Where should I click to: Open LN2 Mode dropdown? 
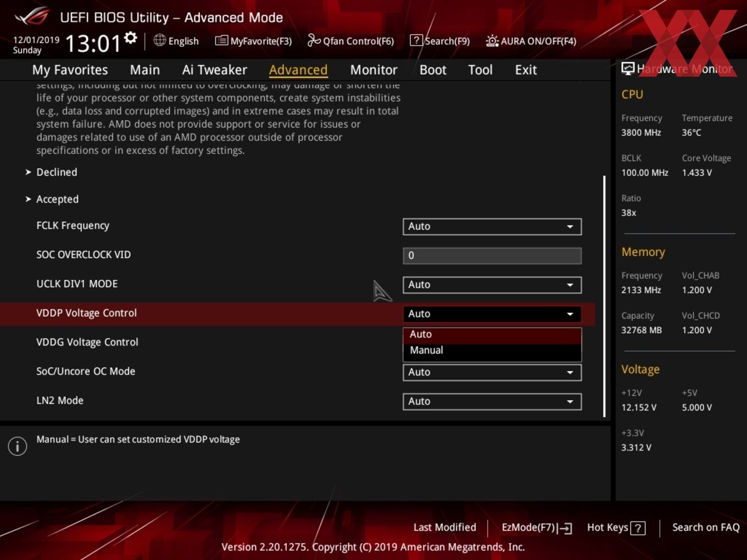tap(492, 401)
